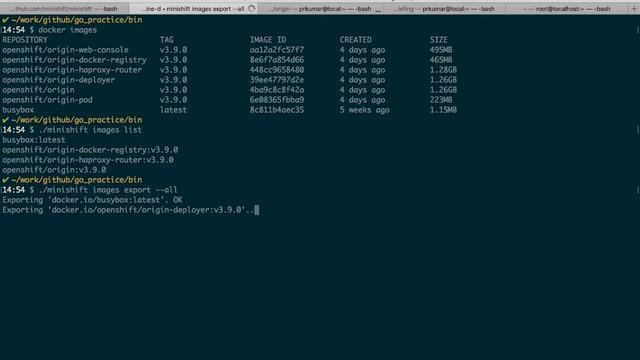Click the new tab plus button
The image size is (640, 360).
click(634, 9)
